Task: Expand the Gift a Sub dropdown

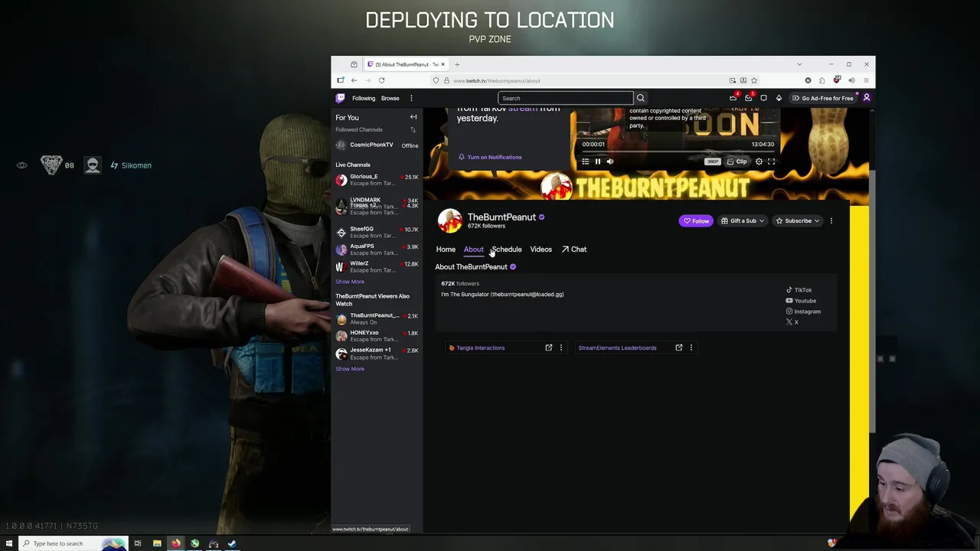Action: [x=743, y=221]
